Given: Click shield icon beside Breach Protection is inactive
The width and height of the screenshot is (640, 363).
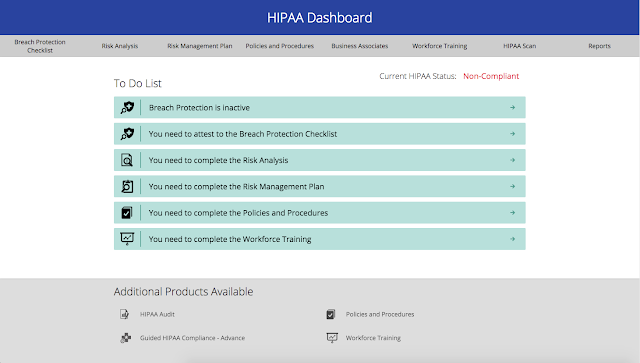Looking at the screenshot, I should click(127, 107).
